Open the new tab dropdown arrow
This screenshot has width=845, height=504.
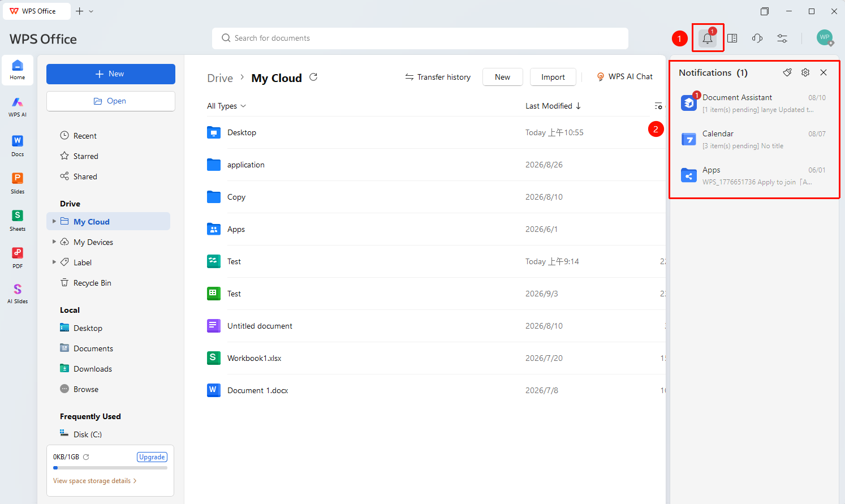pyautogui.click(x=91, y=11)
